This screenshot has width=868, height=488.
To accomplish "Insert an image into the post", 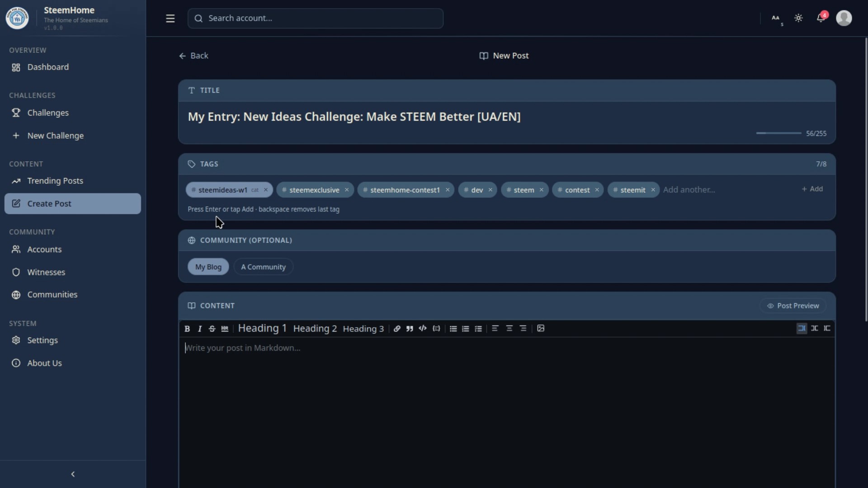I will 541,328.
